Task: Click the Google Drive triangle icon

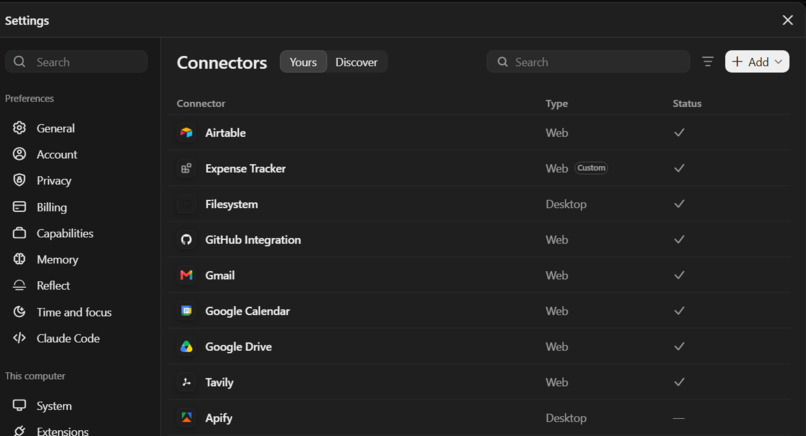Action: tap(186, 347)
